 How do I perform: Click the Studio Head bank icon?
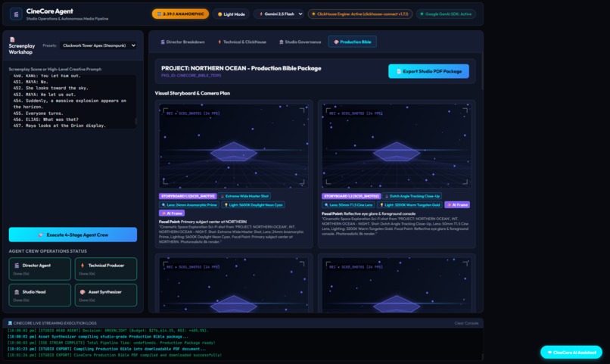pyautogui.click(x=17, y=292)
